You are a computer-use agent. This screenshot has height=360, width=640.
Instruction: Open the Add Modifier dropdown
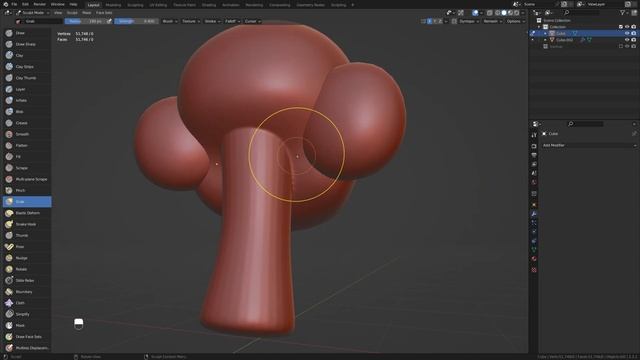589,145
